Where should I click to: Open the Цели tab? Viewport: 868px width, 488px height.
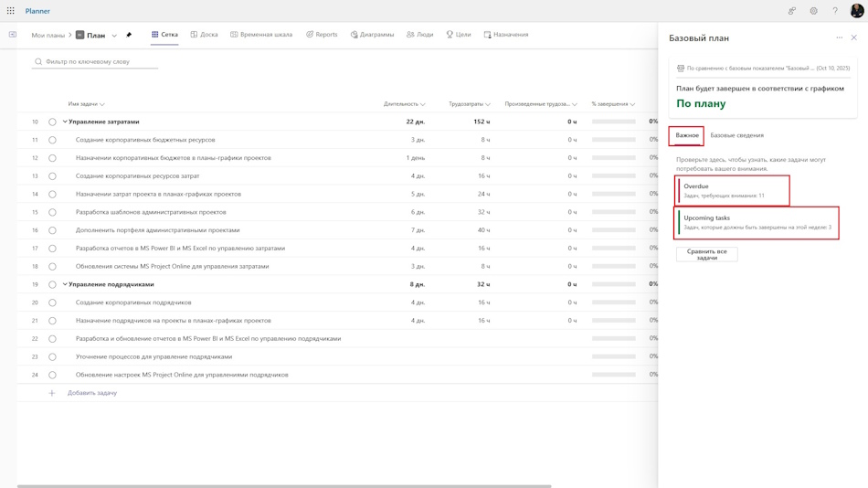point(459,35)
